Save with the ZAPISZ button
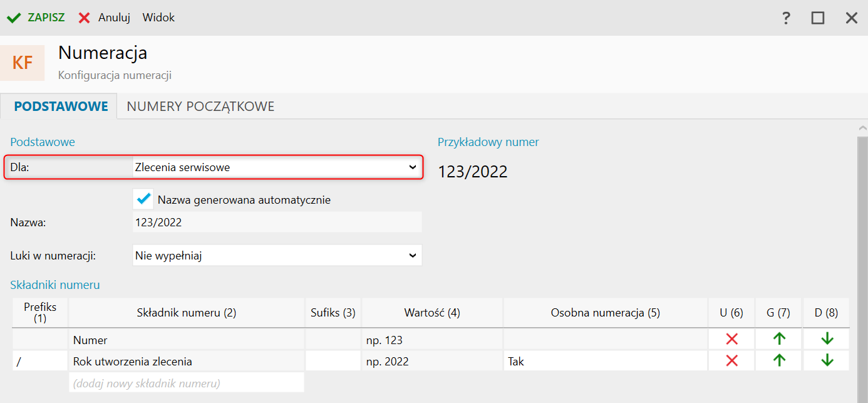This screenshot has height=403, width=868. click(x=36, y=18)
